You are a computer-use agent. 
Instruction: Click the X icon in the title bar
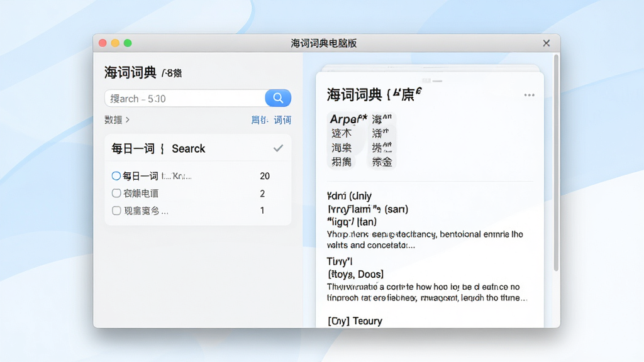coord(547,43)
